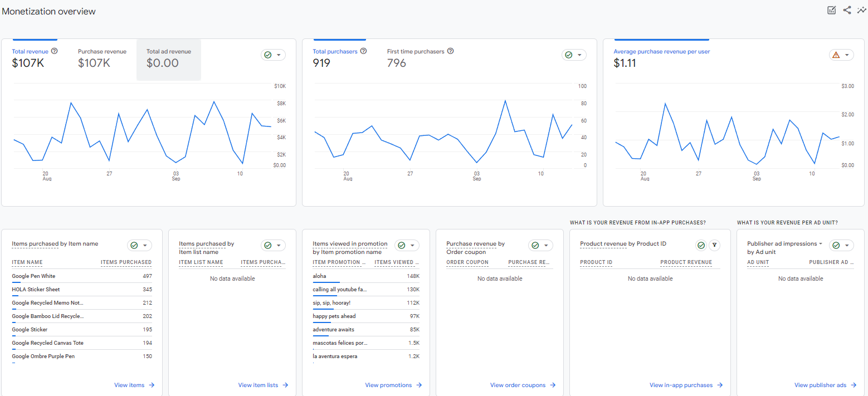Screen dimensions: 868x396
Task: Click the Product revenue by Product ID title
Action: 623,244
